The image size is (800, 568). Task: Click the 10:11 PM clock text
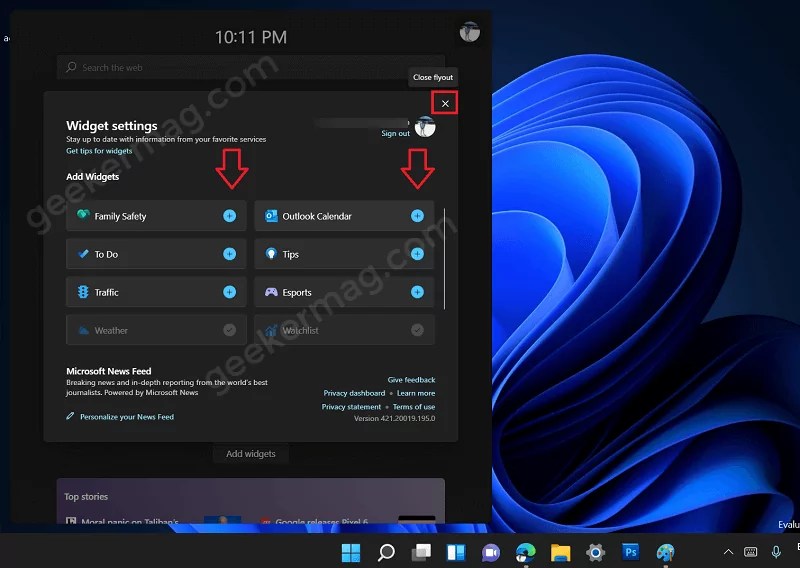point(251,37)
